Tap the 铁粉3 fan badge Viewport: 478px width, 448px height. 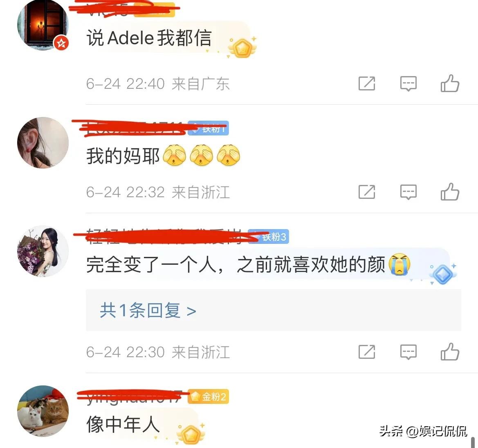(x=269, y=236)
